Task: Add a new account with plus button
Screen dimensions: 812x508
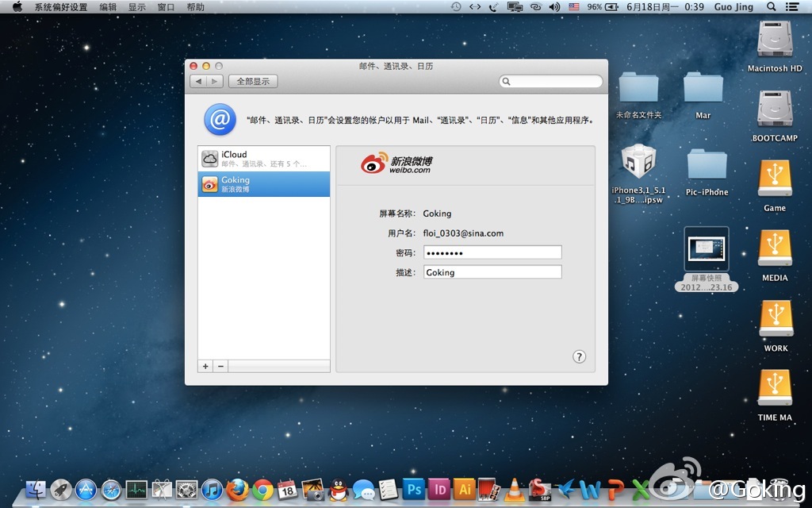Action: pyautogui.click(x=205, y=366)
